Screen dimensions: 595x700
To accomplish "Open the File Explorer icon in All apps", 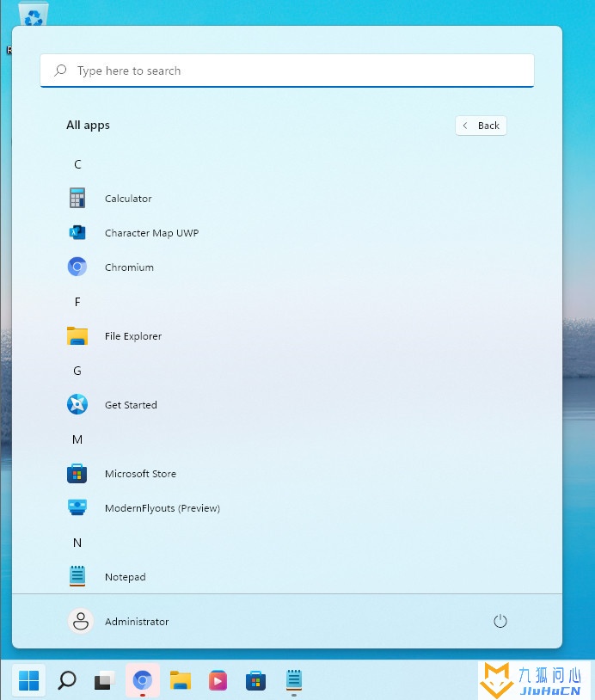I will (x=77, y=335).
